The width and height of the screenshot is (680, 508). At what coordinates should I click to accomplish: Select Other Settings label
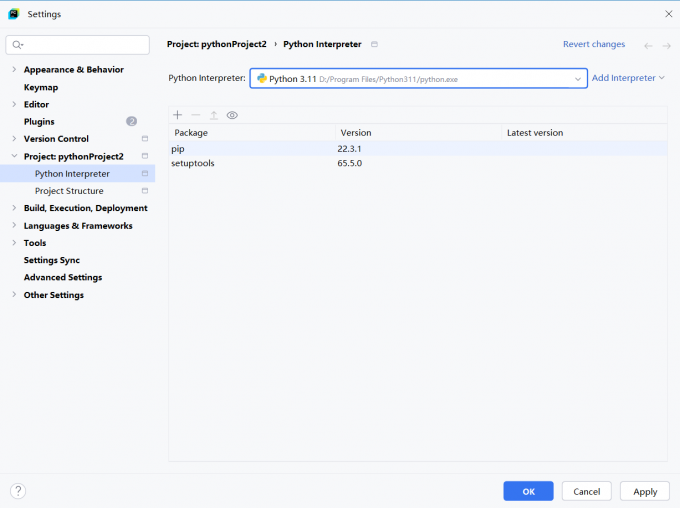point(54,295)
